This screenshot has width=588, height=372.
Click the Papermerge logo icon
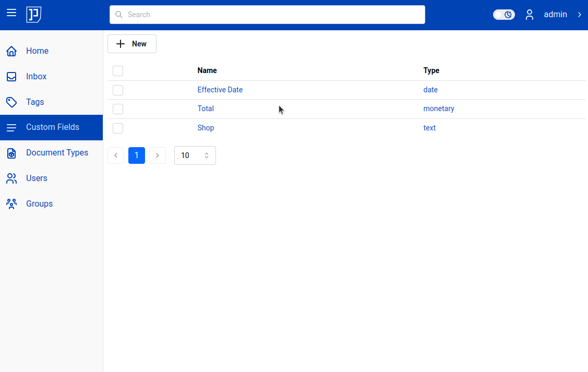34,15
